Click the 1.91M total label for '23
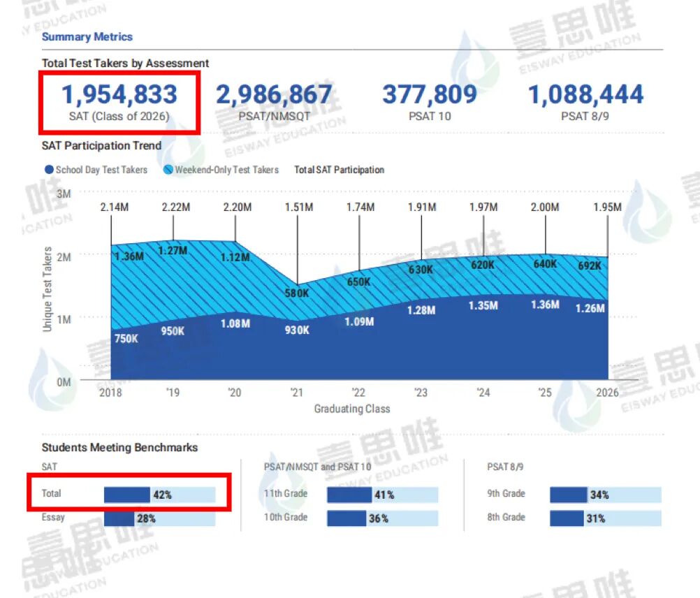 tap(422, 207)
